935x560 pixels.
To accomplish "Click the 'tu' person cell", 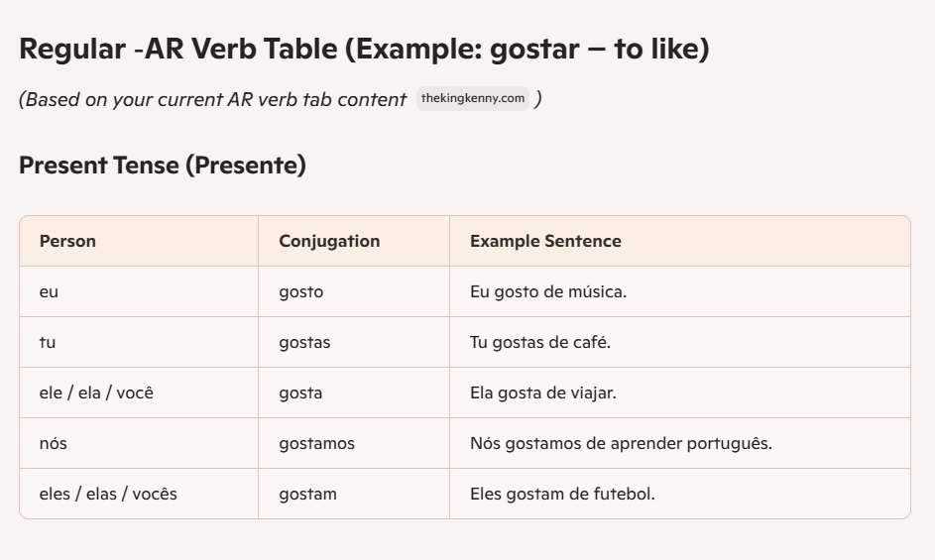I will point(47,342).
